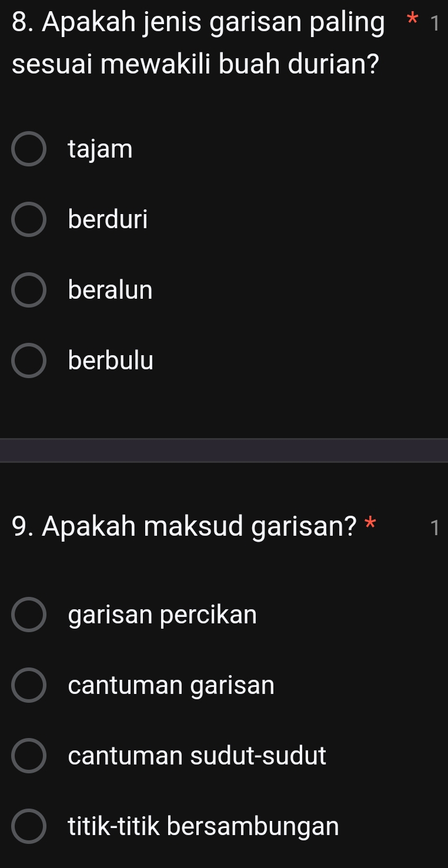Click the 'tajam' answer label text

(101, 149)
